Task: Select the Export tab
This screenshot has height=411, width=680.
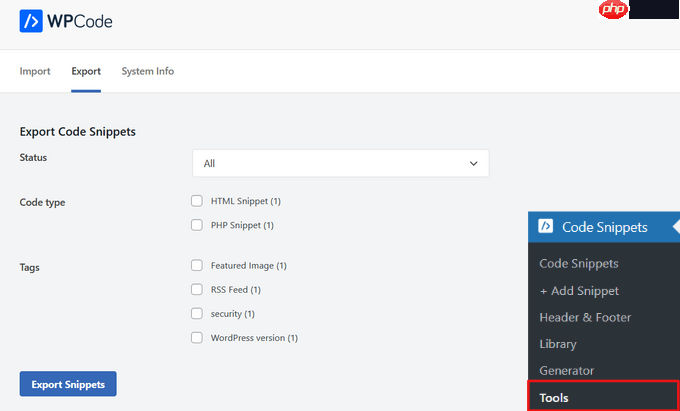Action: click(86, 72)
